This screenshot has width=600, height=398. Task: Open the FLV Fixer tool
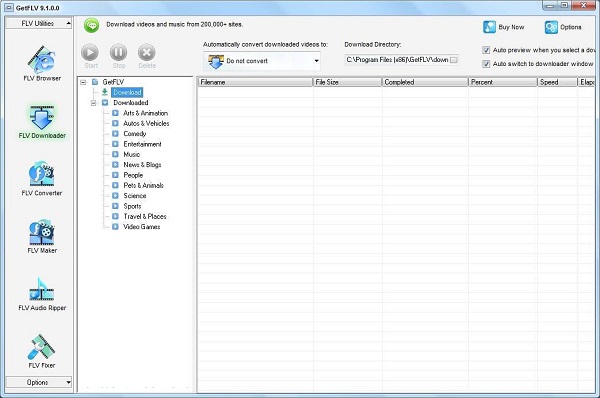pos(42,351)
